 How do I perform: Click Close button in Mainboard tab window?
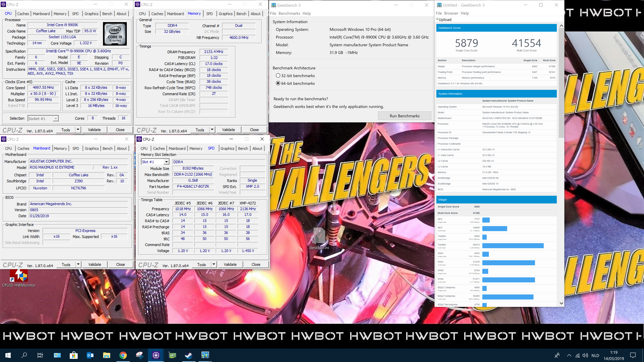click(121, 264)
